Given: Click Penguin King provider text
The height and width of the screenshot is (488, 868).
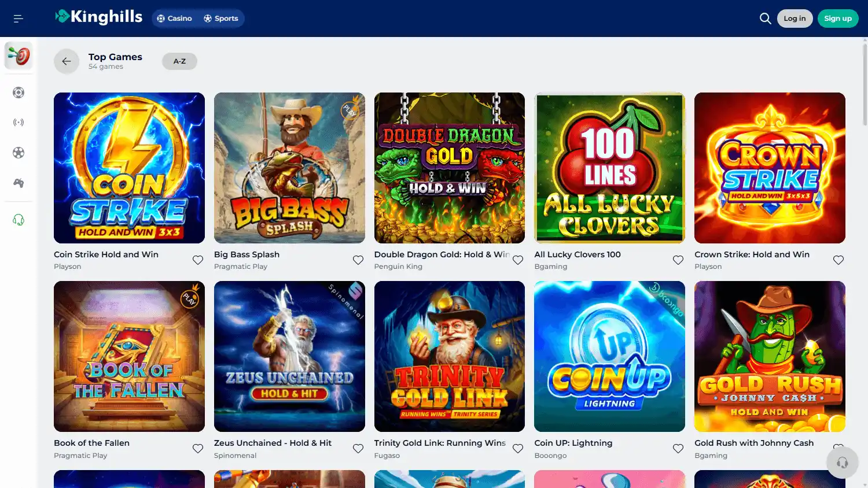Looking at the screenshot, I should click(398, 267).
